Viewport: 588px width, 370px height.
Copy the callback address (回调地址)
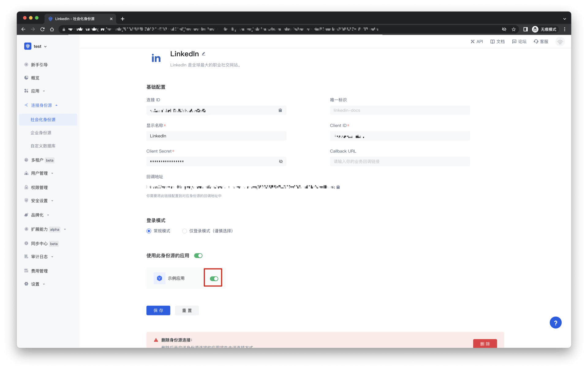click(x=338, y=187)
